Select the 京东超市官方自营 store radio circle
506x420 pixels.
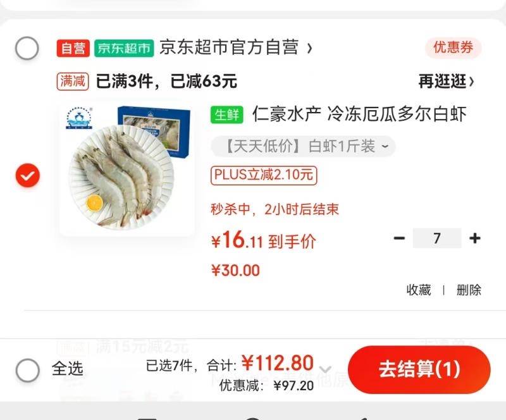click(x=27, y=48)
